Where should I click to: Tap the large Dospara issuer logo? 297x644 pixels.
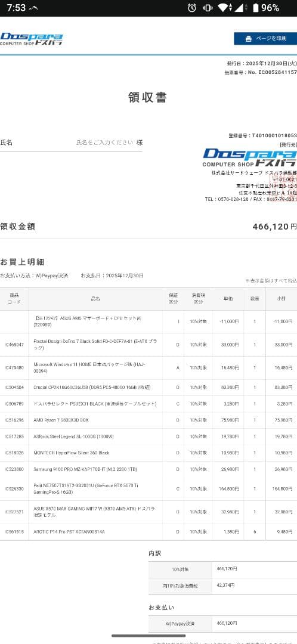[x=249, y=157]
